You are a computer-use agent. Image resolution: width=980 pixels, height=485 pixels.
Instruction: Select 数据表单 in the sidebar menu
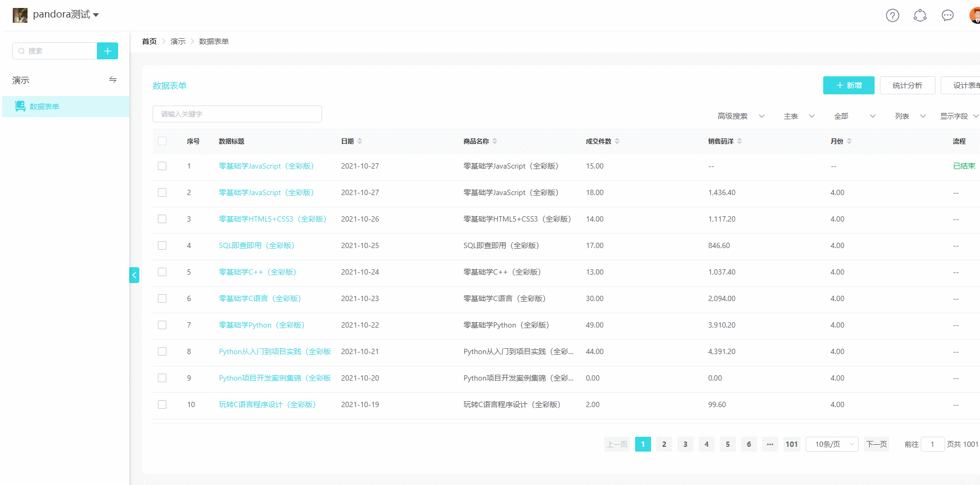point(66,107)
